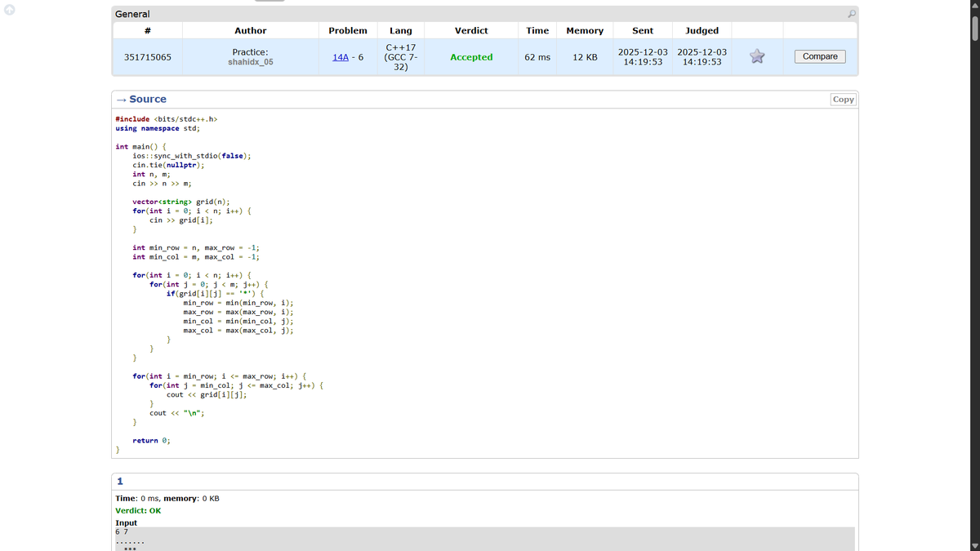Open problem 14A link

341,56
